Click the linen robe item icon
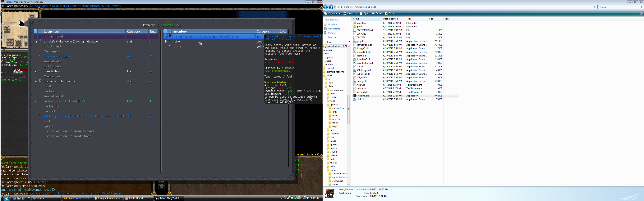Screen dimensions: 644x201 40,81
